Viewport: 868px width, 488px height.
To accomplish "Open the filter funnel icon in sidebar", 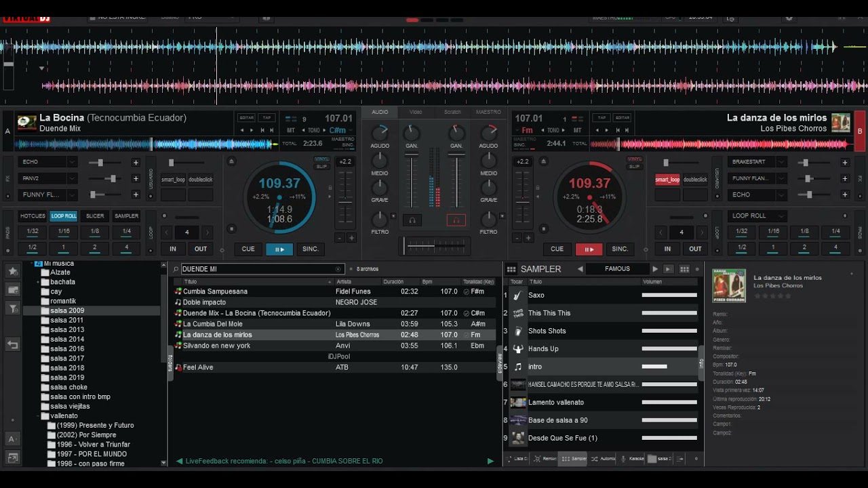I will [x=13, y=308].
